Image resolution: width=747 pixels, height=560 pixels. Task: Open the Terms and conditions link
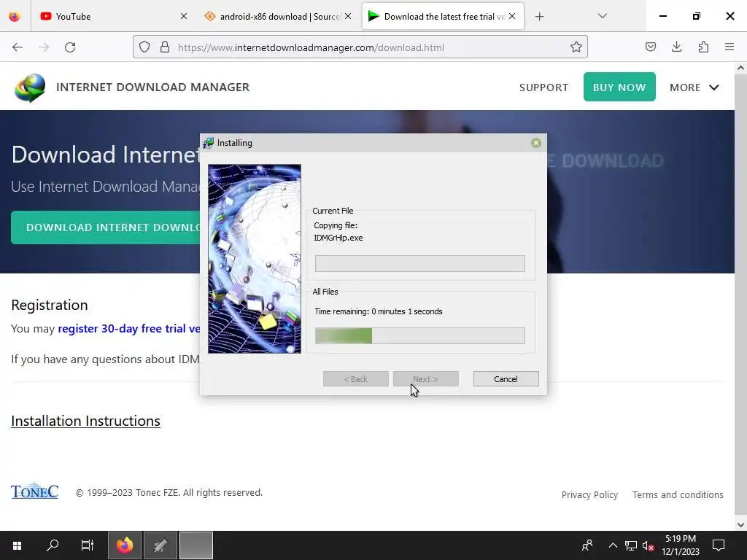click(x=678, y=495)
